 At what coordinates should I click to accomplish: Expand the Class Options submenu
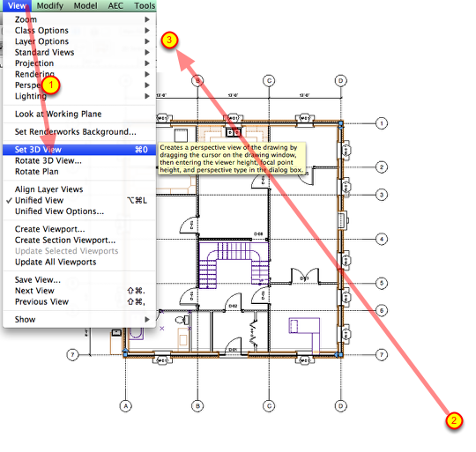79,30
